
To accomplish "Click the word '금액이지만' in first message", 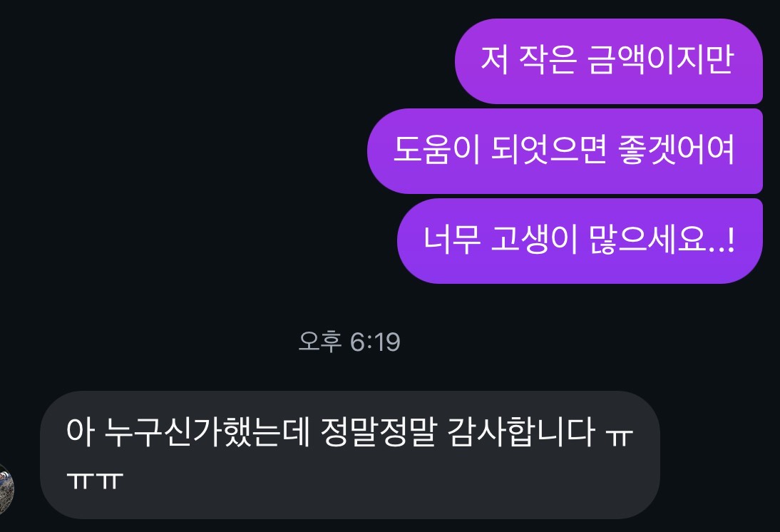I will [x=660, y=60].
